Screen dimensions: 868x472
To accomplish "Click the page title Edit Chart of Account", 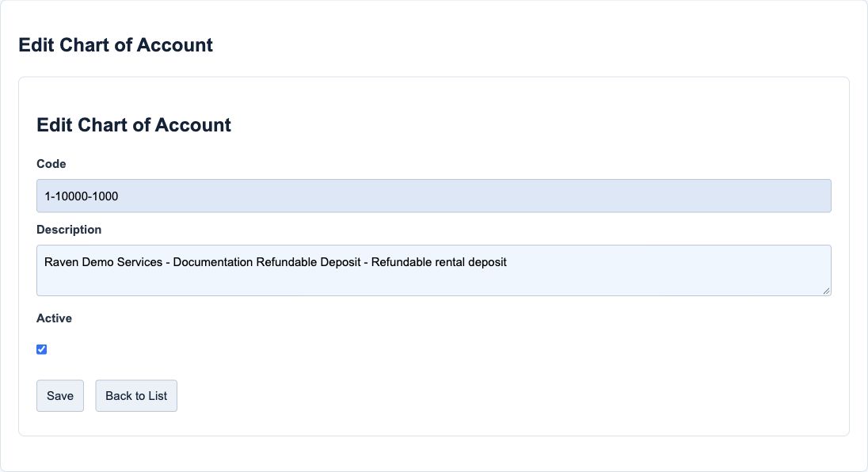I will (x=116, y=45).
